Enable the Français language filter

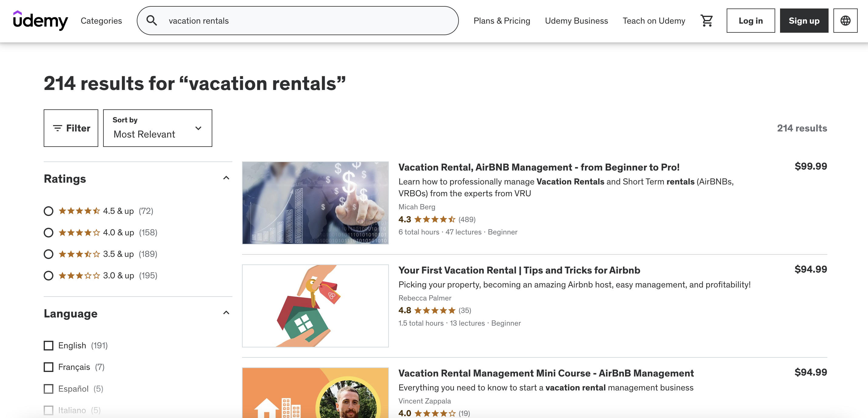(x=49, y=367)
